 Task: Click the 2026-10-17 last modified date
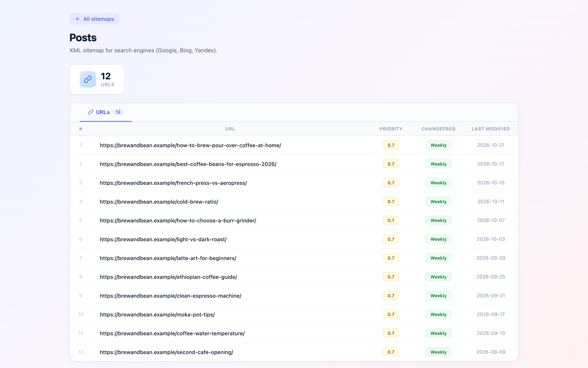point(491,164)
